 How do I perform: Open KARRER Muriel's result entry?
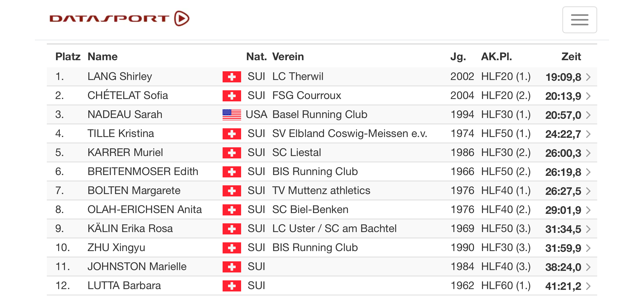tap(322, 153)
